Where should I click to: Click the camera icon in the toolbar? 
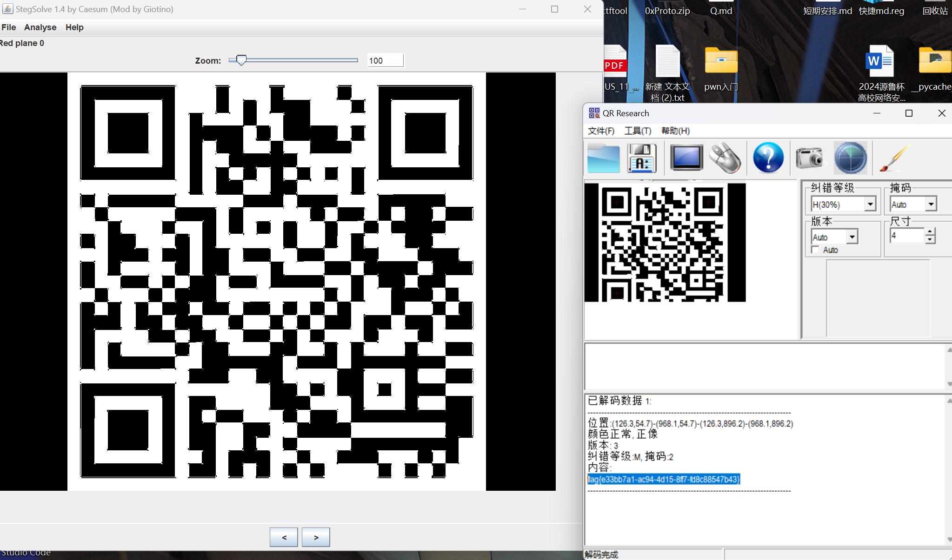[x=810, y=158]
